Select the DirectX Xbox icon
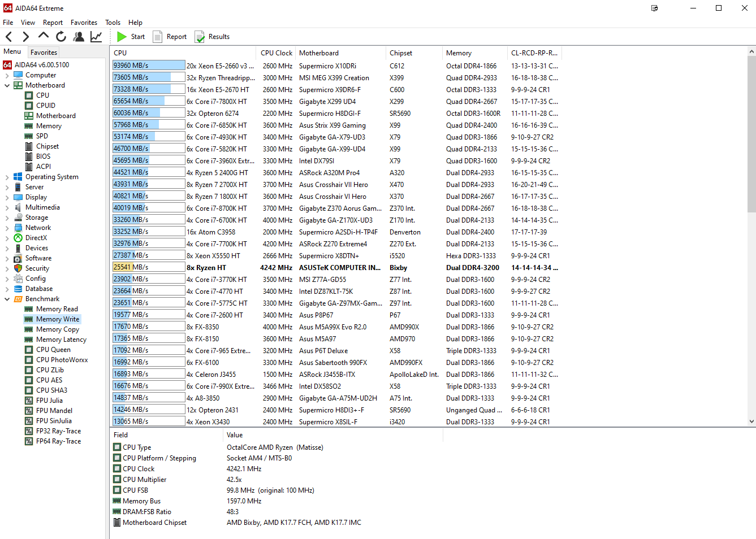 click(x=18, y=238)
